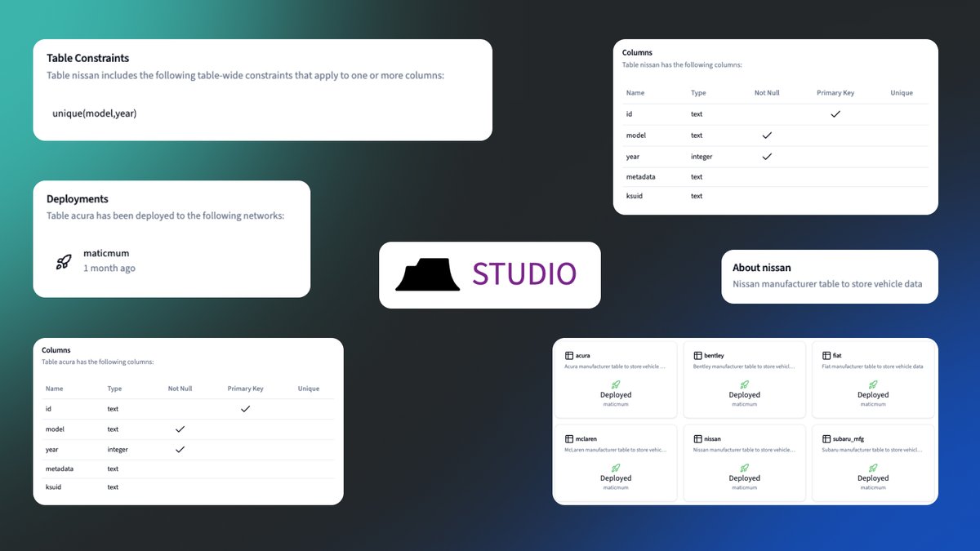Click 'Table acura has the following columns' subtitle
980x551 pixels.
98,362
